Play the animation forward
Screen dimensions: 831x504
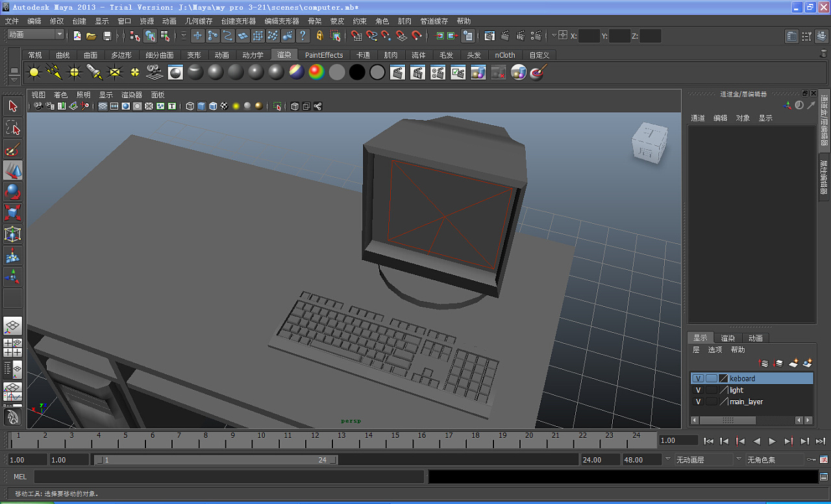tap(772, 441)
